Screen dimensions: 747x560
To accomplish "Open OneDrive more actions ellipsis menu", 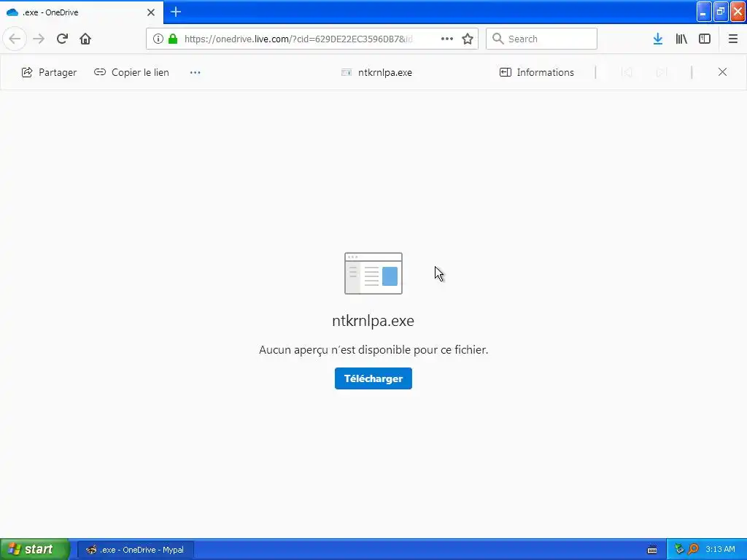I will pos(196,72).
